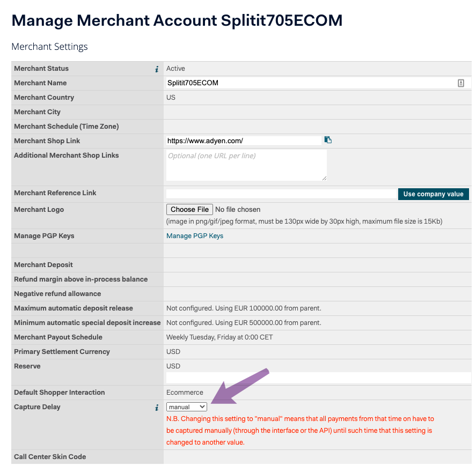Click the No file chosen text

click(238, 210)
